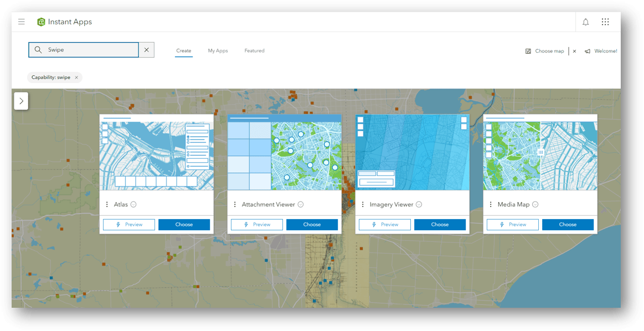Choose the Imagery Viewer template
The width and height of the screenshot is (644, 331).
(x=440, y=225)
